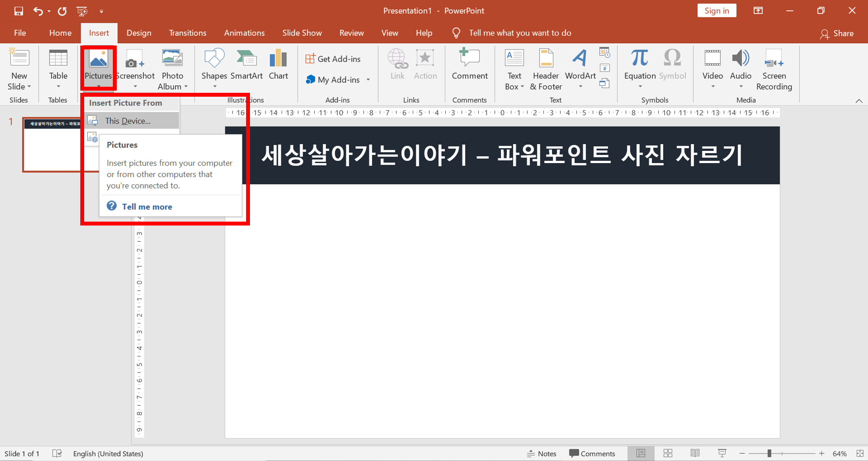Open the Shapes gallery

214,69
